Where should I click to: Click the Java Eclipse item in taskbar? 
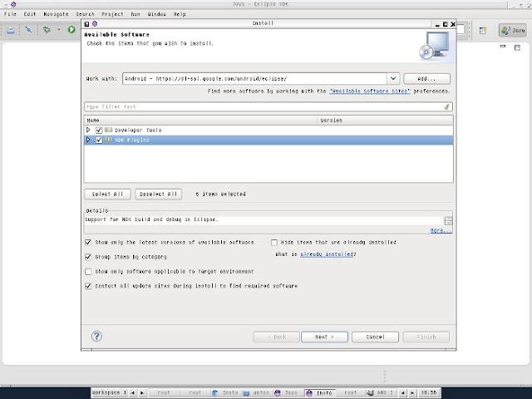click(286, 392)
